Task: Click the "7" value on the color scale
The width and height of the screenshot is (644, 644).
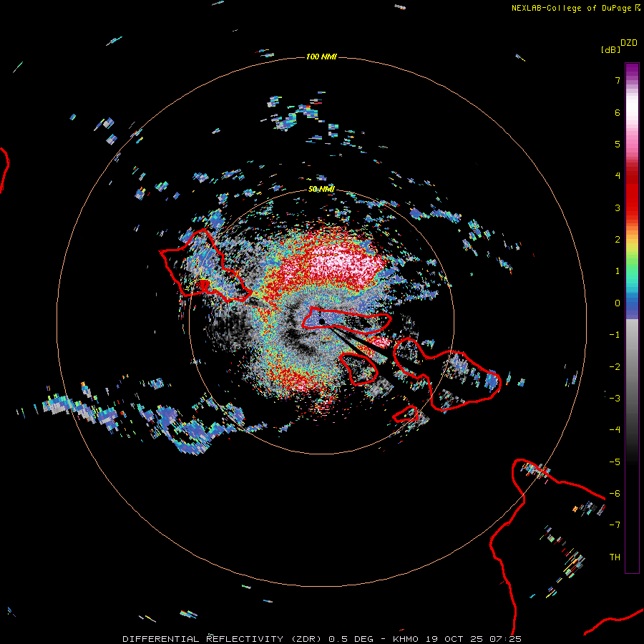Action: tap(618, 80)
